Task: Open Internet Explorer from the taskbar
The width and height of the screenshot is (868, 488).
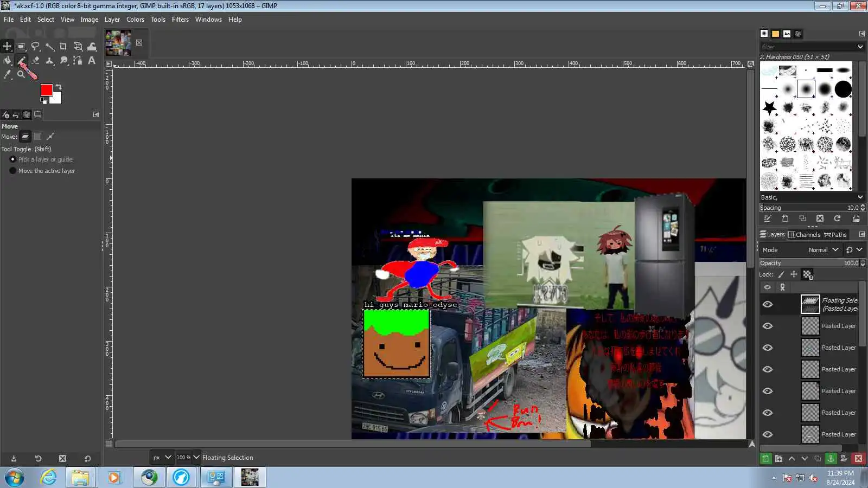Action: 48,477
